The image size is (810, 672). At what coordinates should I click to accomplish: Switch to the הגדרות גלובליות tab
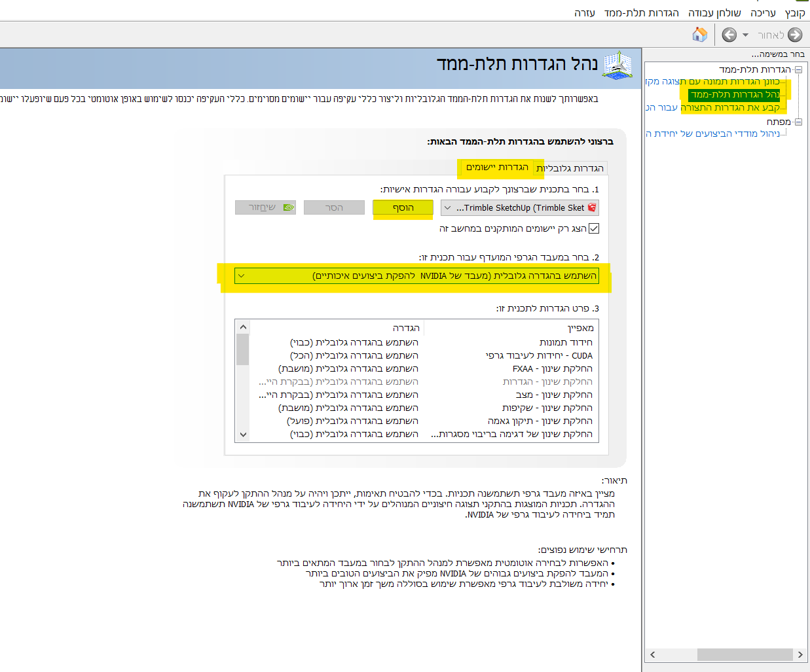click(x=570, y=168)
